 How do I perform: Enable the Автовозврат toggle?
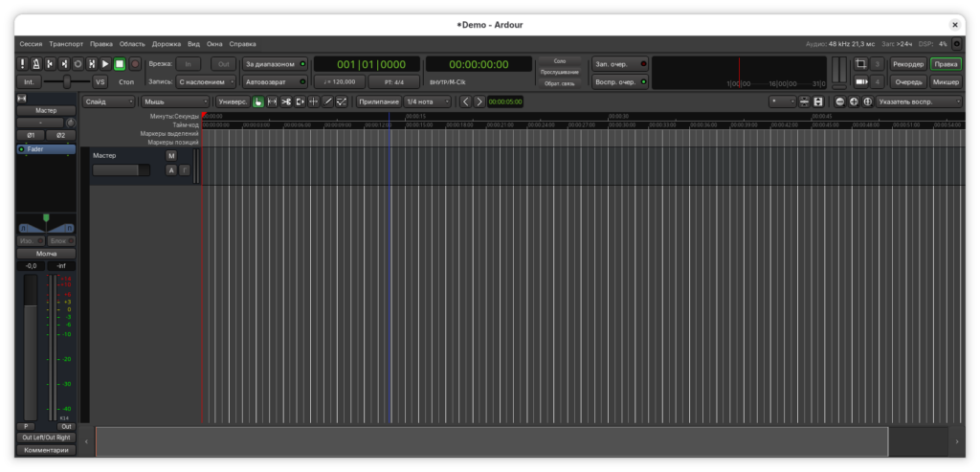tap(275, 82)
